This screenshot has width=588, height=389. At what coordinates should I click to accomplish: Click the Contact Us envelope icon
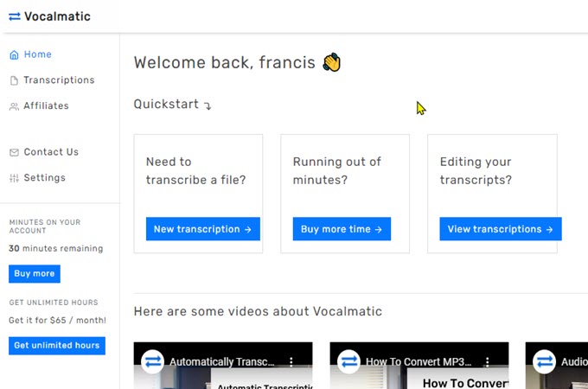pos(14,153)
